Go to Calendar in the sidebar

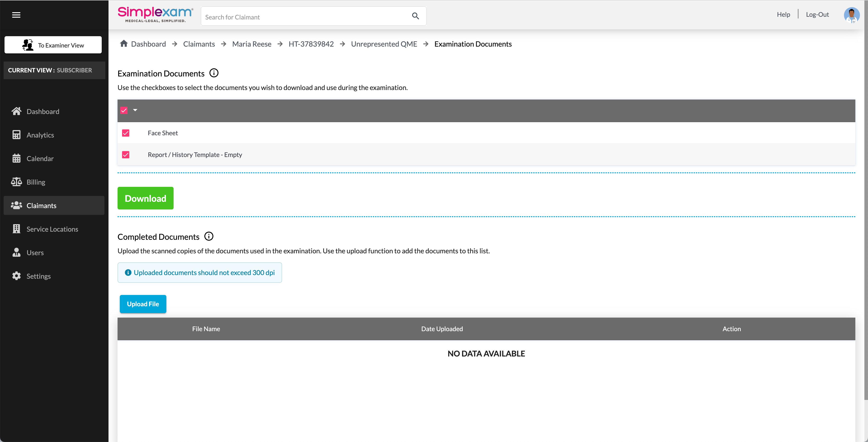click(x=40, y=159)
